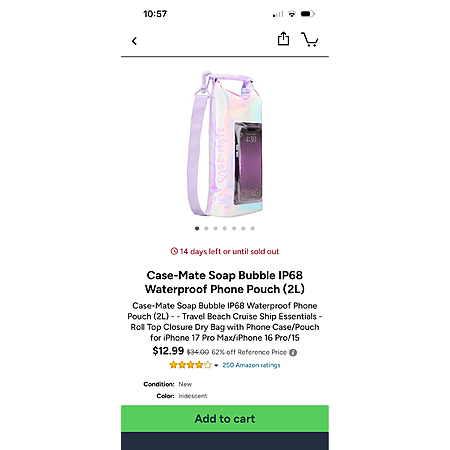Click the Reference Price info icon

293,353
